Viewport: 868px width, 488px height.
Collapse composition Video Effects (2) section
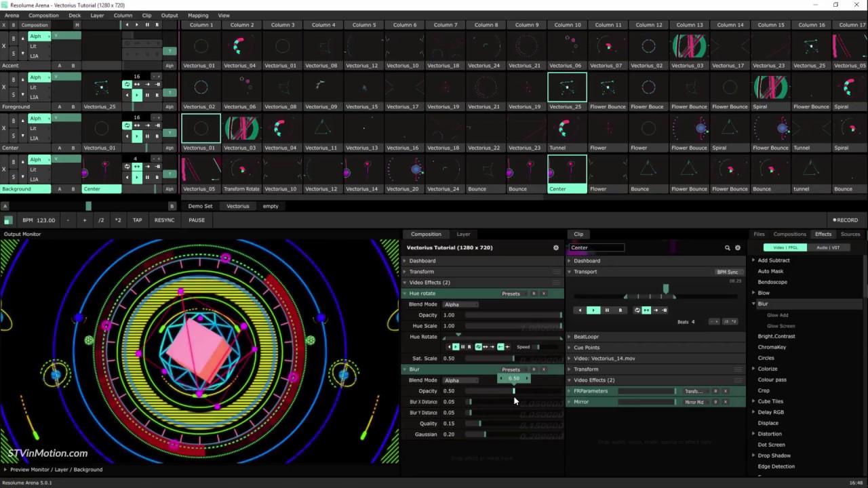(484, 283)
